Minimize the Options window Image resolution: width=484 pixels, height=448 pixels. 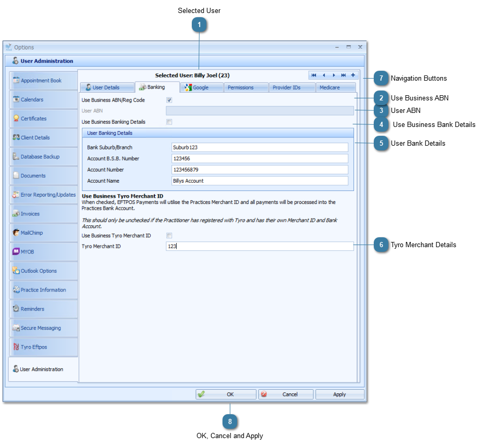(x=337, y=47)
